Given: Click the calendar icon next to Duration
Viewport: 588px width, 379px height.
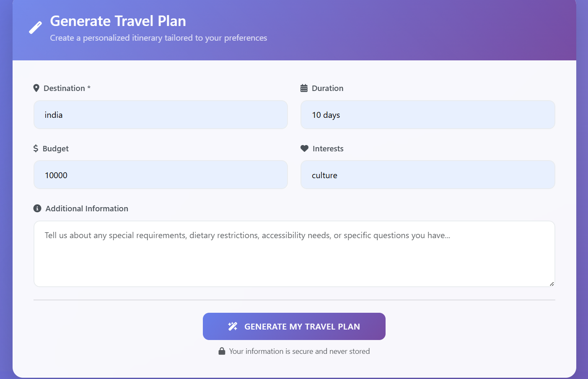Looking at the screenshot, I should coord(304,88).
